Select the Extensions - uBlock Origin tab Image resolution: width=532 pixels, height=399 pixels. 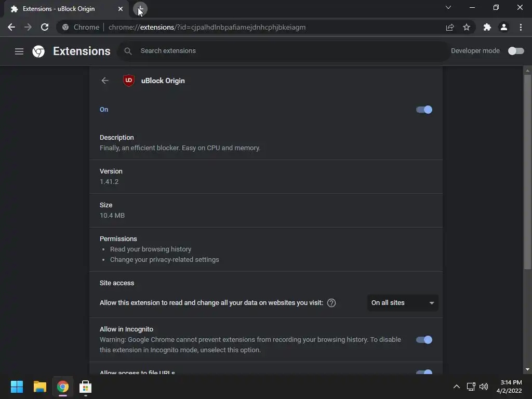tap(66, 9)
